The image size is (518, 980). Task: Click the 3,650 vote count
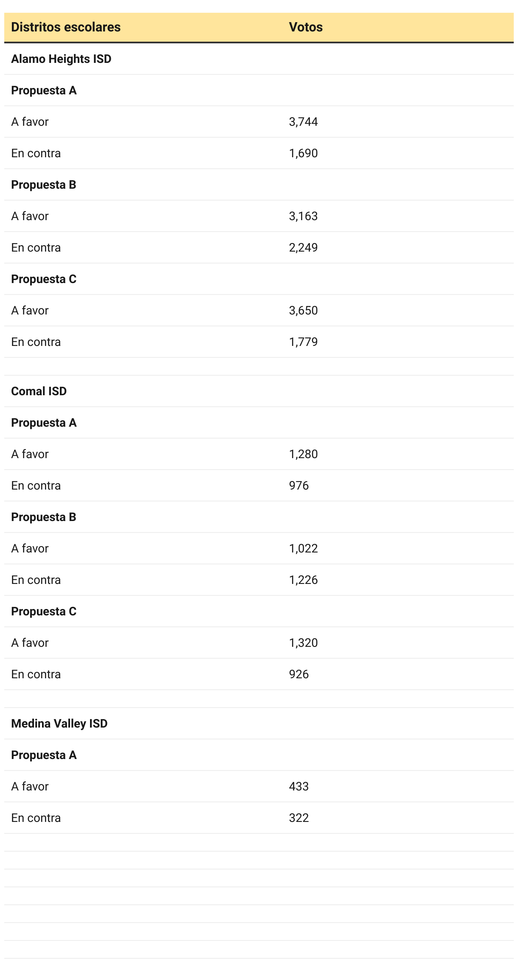pyautogui.click(x=303, y=310)
